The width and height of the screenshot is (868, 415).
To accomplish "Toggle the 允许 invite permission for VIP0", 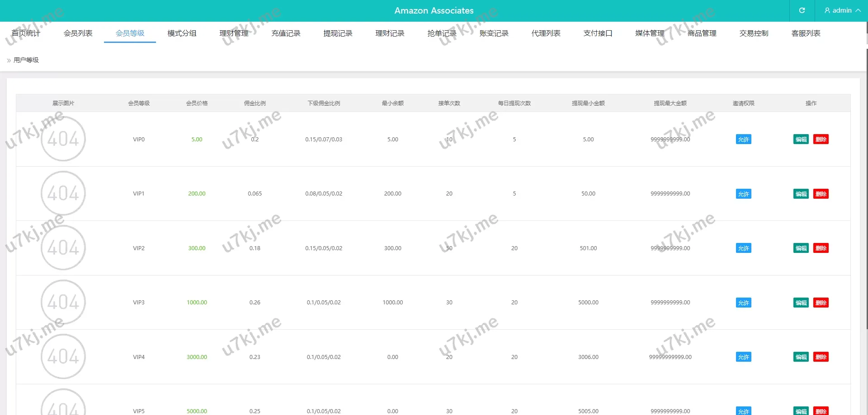I will click(x=743, y=140).
